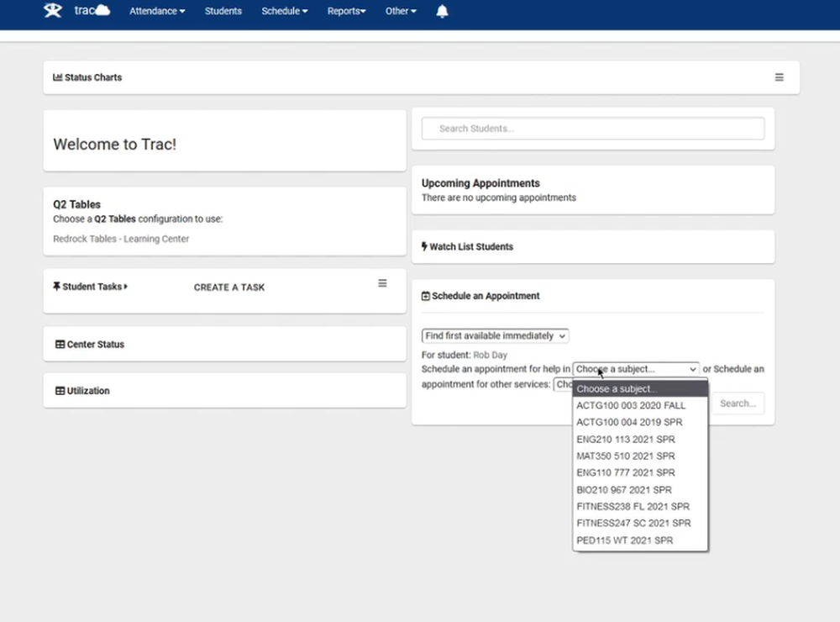Click the Trac star logo icon

click(x=52, y=10)
